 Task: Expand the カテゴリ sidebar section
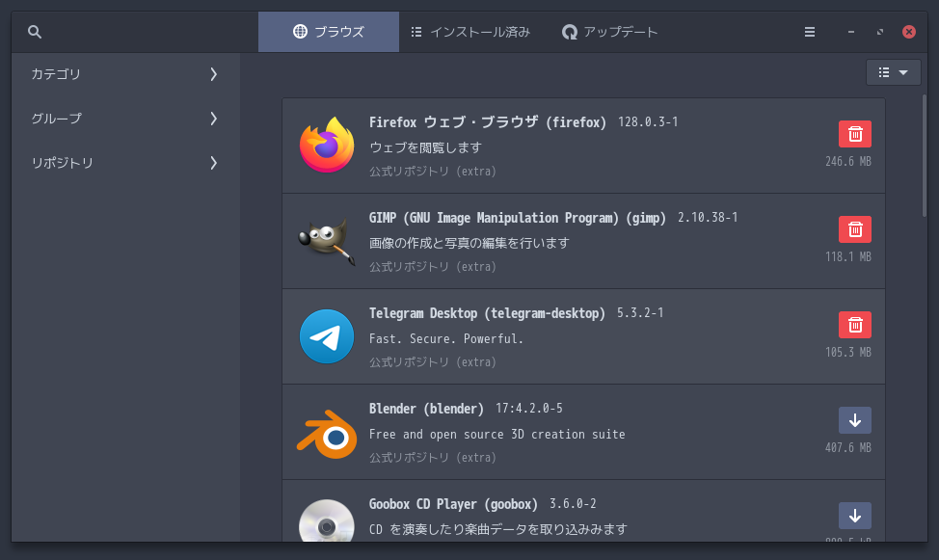(x=125, y=74)
